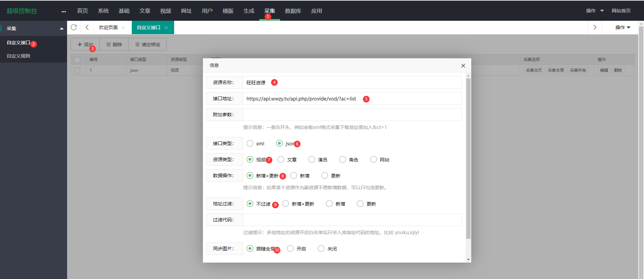The width and height of the screenshot is (644, 279).
Task: Close the 欢迎页面 tab using its X
Action: click(x=123, y=28)
